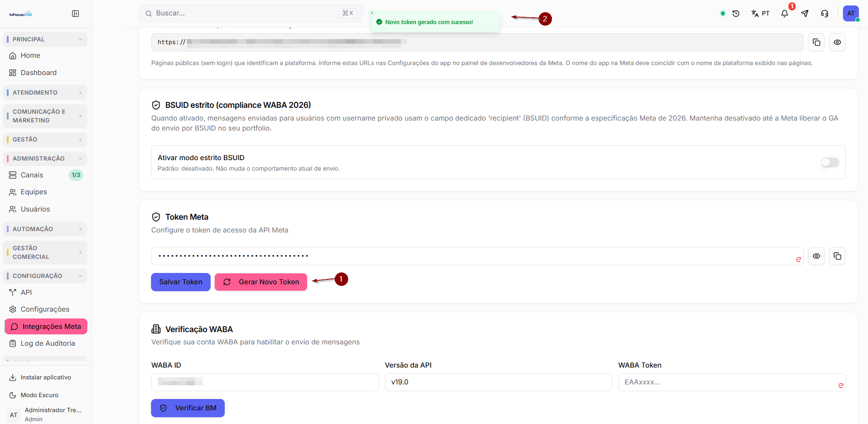The height and width of the screenshot is (424, 868).
Task: Open notifications bell icon
Action: point(785,14)
